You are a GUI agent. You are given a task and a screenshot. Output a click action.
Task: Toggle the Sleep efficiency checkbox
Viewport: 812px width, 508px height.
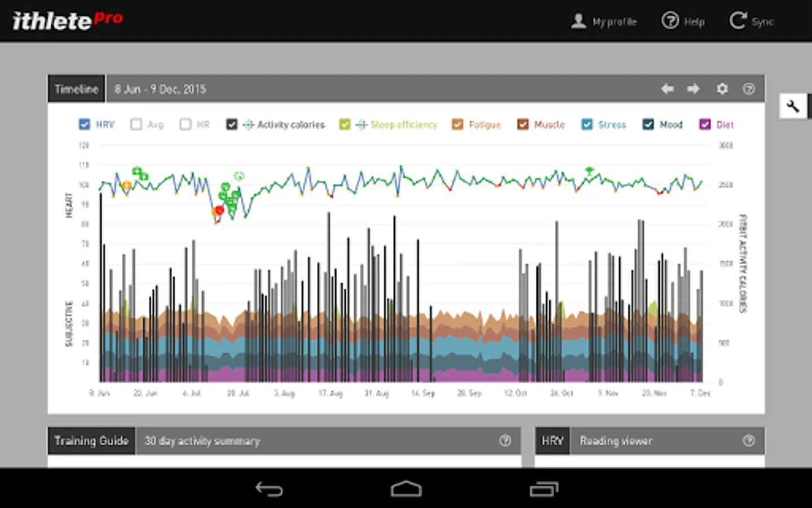pos(345,124)
